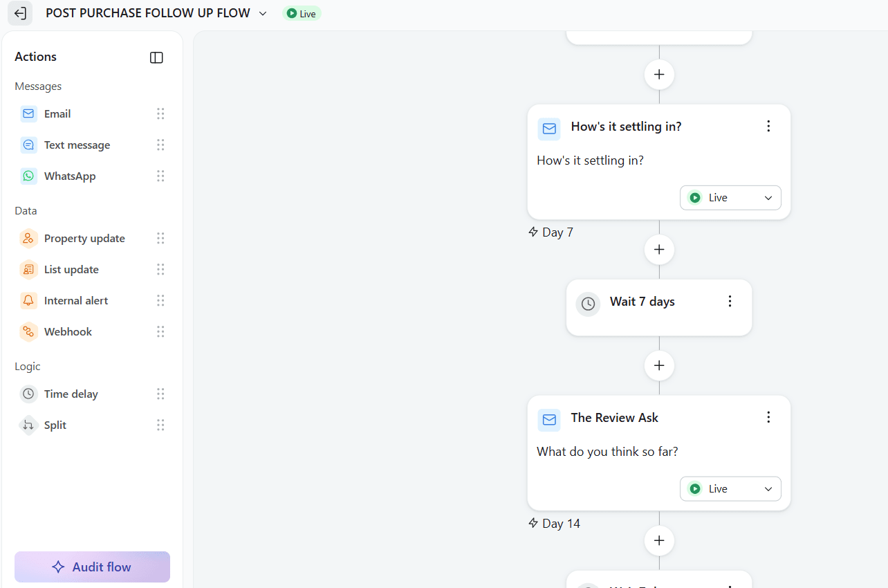
Task: Click the drag handle beside Webhook
Action: pos(160,331)
